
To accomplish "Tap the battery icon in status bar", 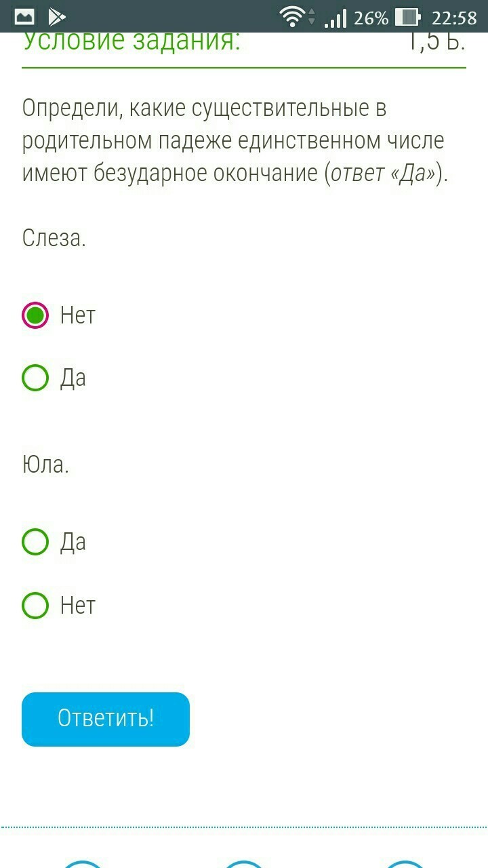I will 407,17.
